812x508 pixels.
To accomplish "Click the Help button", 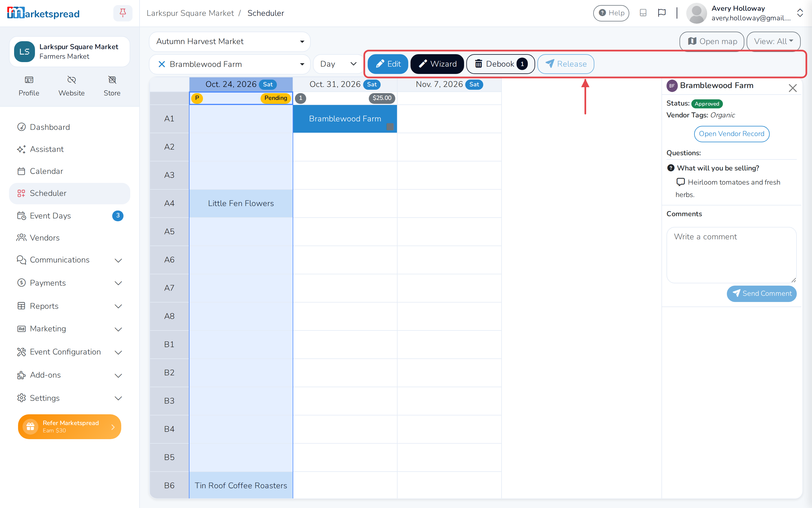I will click(x=611, y=13).
